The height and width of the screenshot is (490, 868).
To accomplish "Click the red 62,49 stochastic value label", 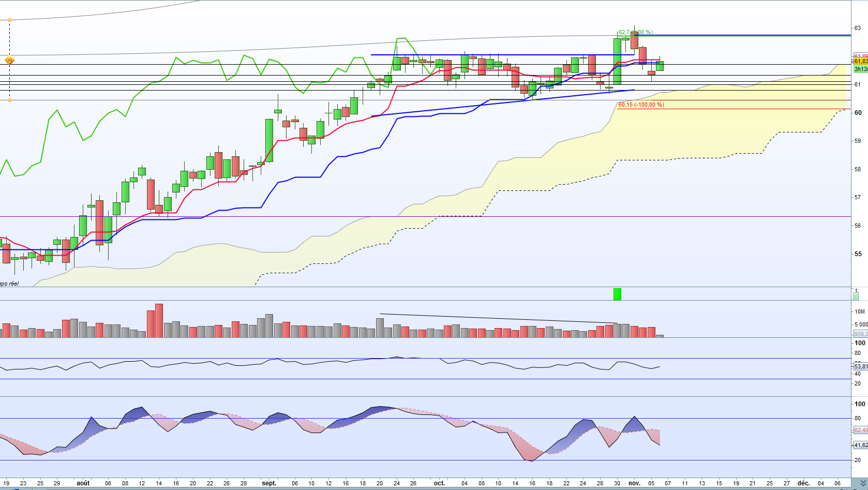I will 861,430.
